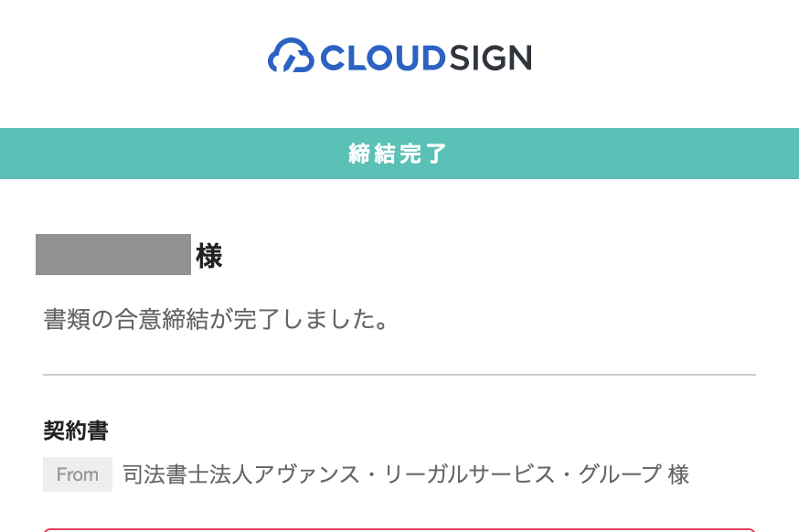Click the middle dot between アヴァンス and リーガルサービス

[370, 474]
